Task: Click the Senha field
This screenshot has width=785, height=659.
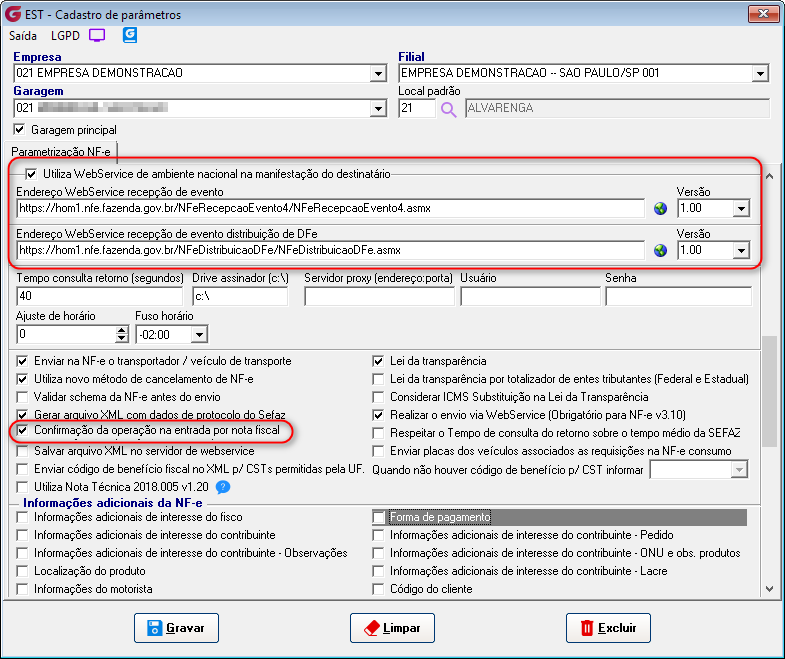Action: pyautogui.click(x=678, y=296)
